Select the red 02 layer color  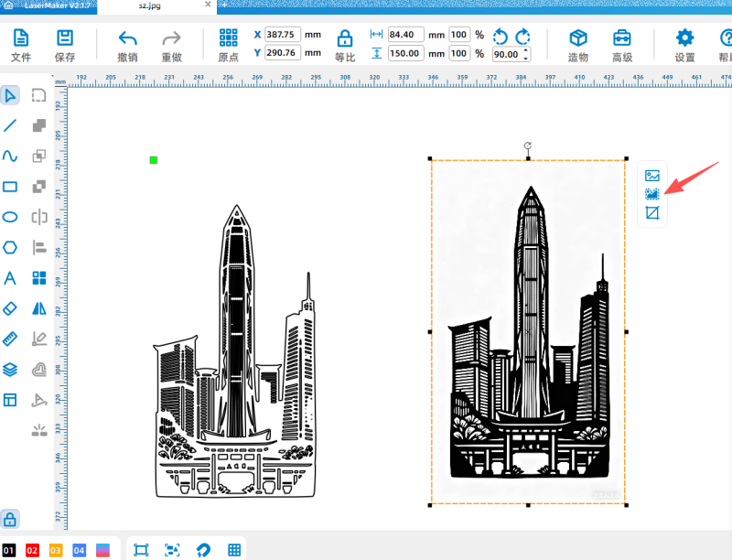[32, 550]
